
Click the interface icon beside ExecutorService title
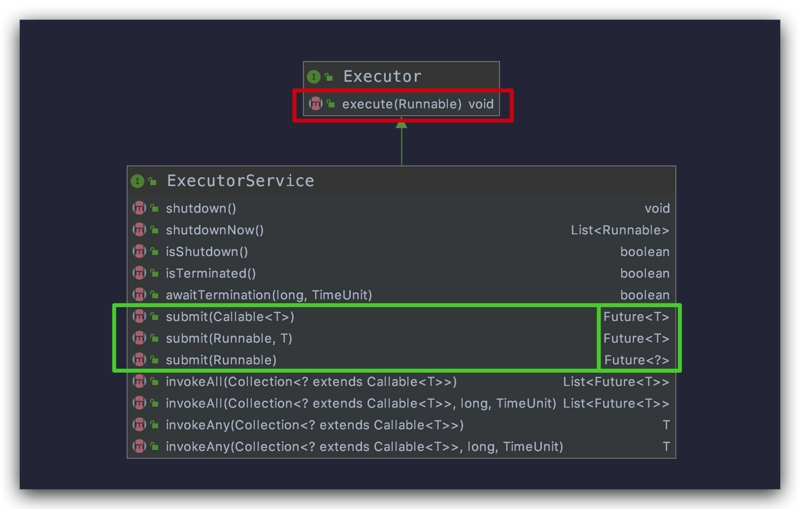(x=138, y=181)
